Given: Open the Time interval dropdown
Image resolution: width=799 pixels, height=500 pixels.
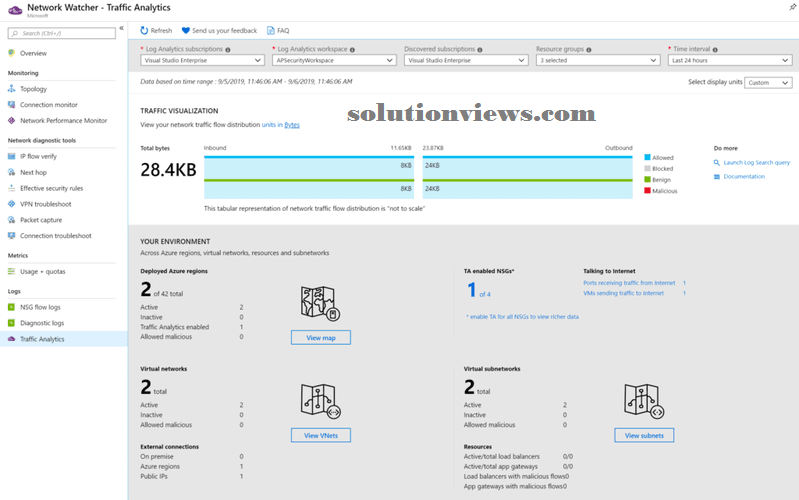Looking at the screenshot, I should (730, 60).
